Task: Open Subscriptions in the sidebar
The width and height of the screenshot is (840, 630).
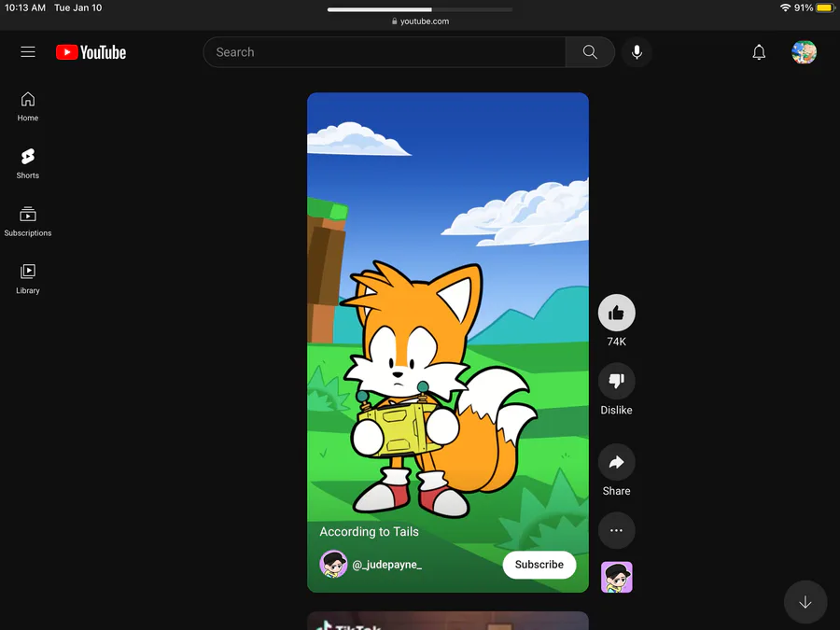Action: (28, 221)
